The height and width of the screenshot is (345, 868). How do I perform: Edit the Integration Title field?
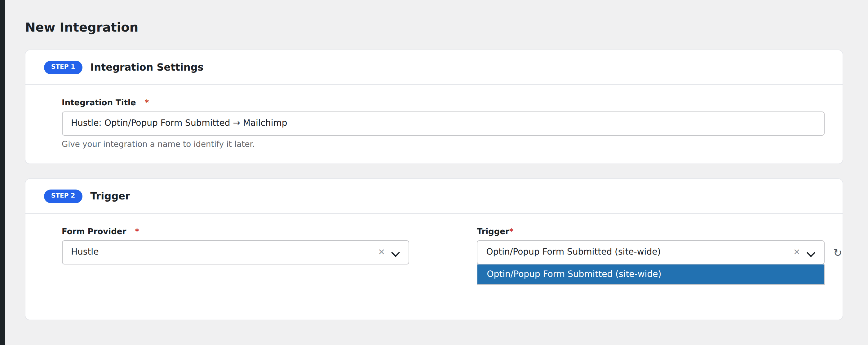point(443,123)
